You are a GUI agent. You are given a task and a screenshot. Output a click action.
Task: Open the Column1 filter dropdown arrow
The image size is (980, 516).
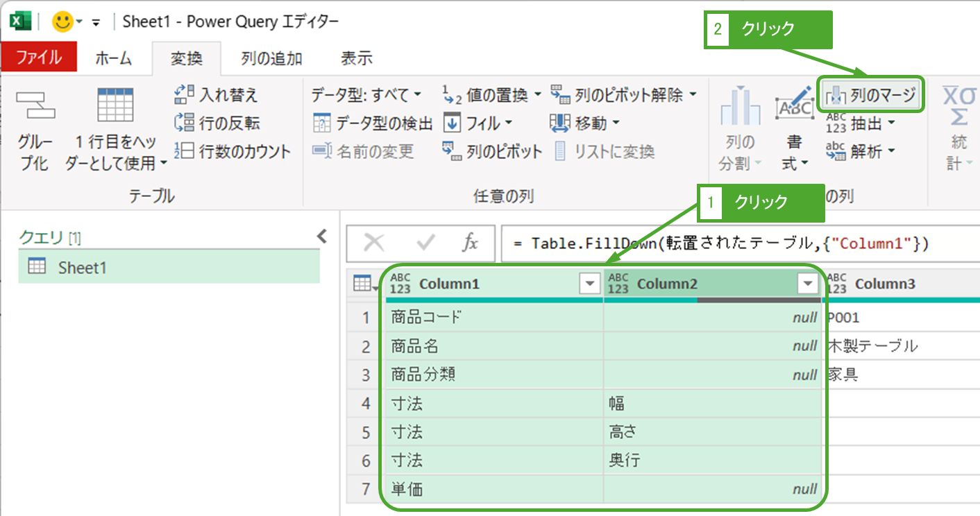tap(589, 283)
